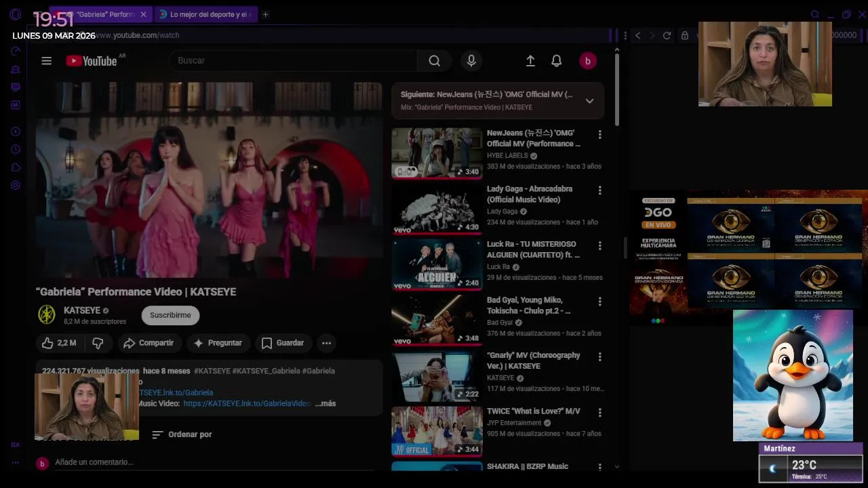This screenshot has height=488, width=868.
Task: Open the tab search magnifier in title bar
Action: tap(815, 14)
